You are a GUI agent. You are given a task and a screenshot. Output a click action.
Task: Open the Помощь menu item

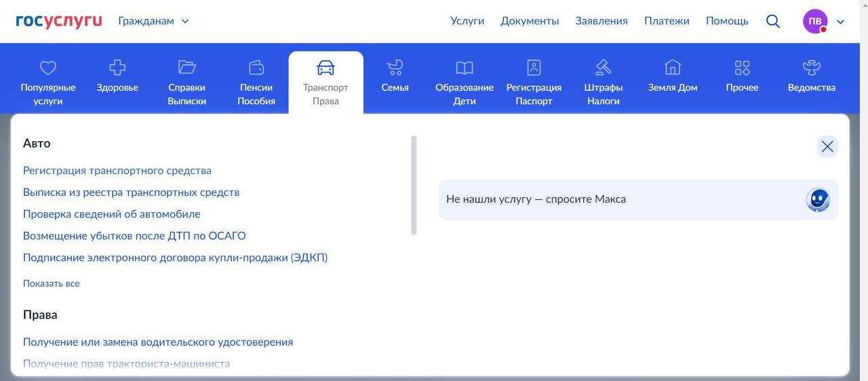pyautogui.click(x=727, y=21)
